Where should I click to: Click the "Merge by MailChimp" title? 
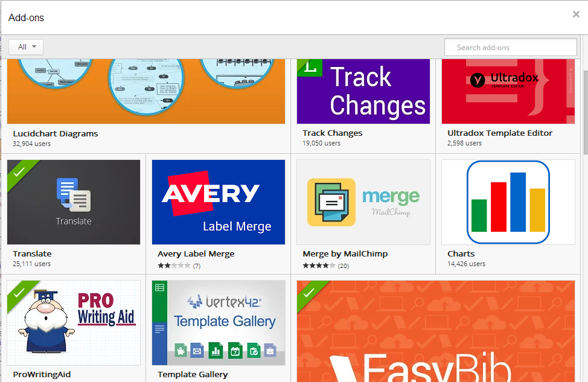point(345,254)
